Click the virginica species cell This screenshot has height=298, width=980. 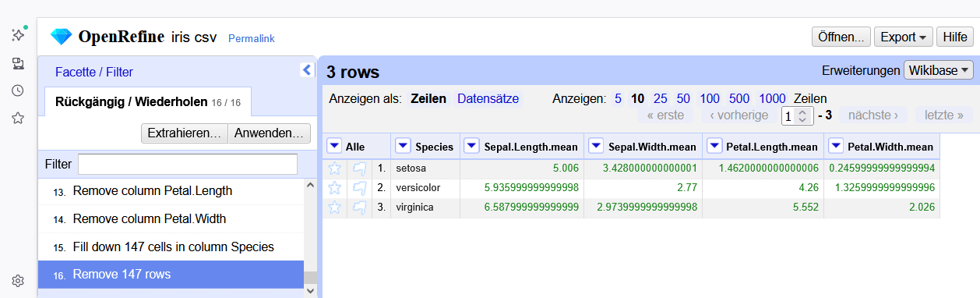[x=425, y=208]
